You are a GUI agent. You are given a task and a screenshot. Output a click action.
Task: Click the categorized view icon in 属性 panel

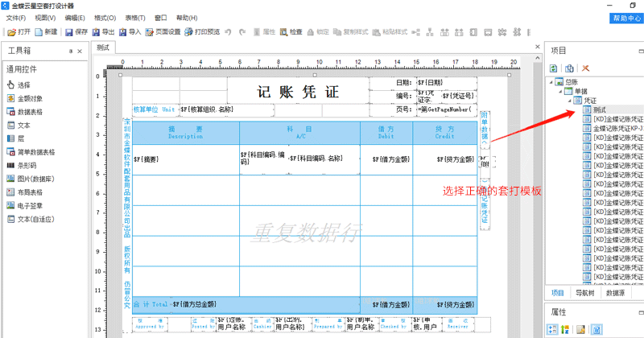[552, 329]
